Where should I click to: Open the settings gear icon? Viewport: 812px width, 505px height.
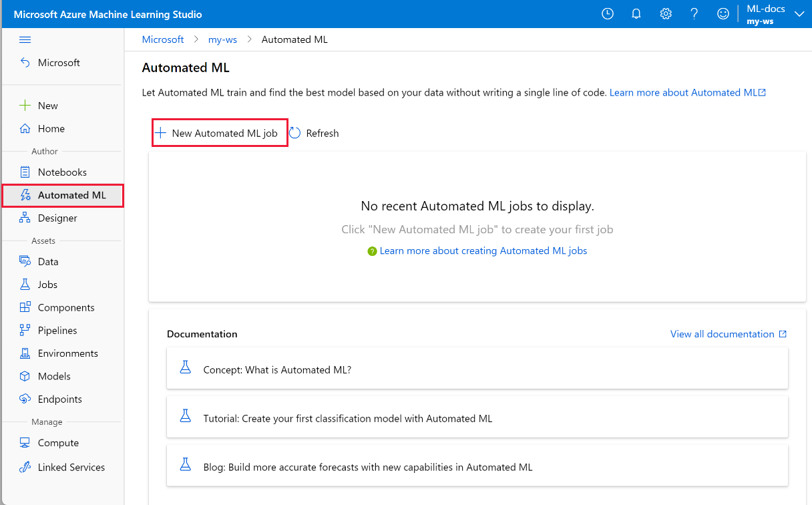pos(666,14)
